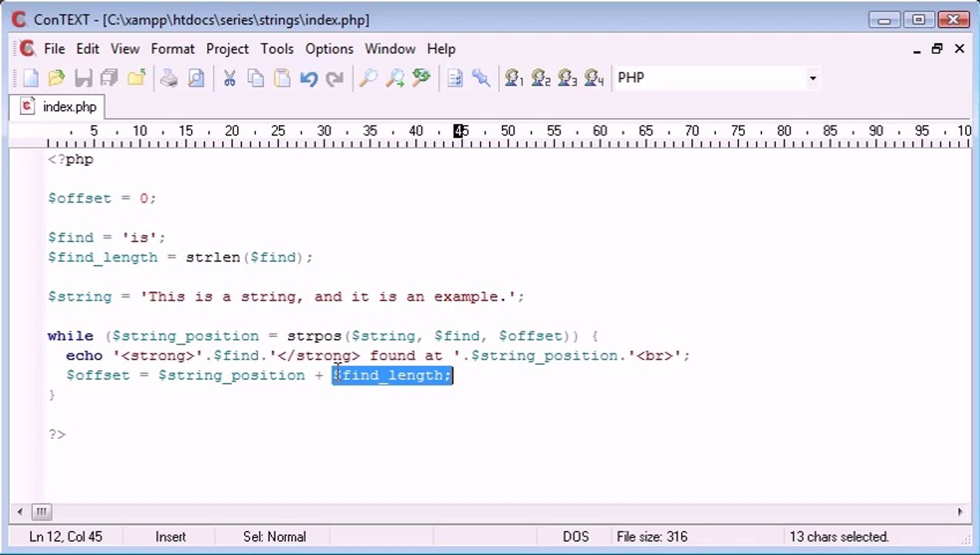This screenshot has width=980, height=555.
Task: Click the 'strpos' function name
Action: coord(314,336)
